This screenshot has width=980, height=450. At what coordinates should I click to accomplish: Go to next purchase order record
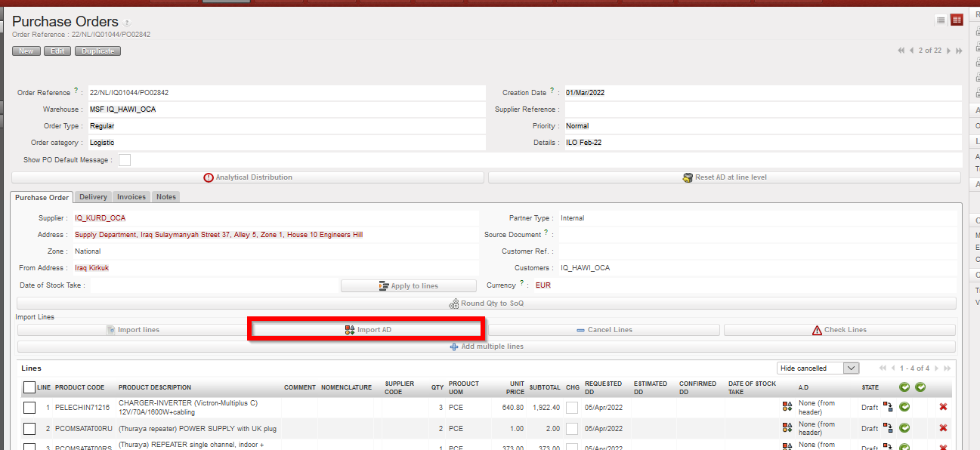click(950, 51)
